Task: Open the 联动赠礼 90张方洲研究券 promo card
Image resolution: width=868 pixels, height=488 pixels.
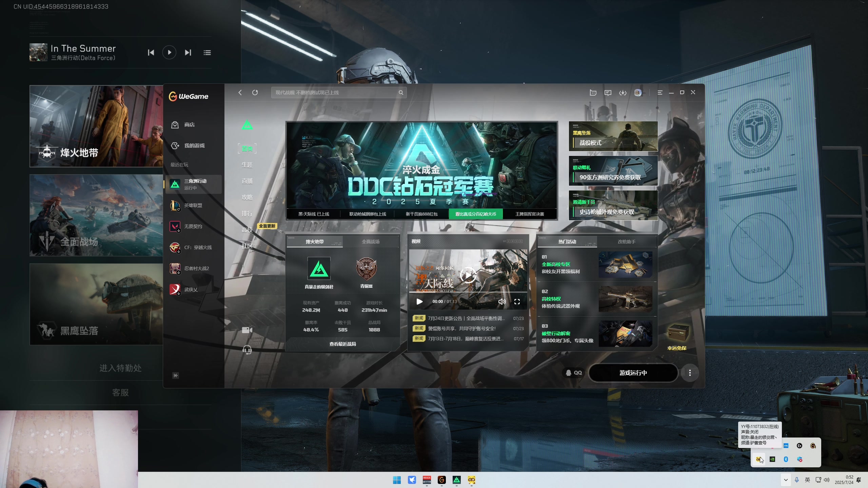Action: point(613,171)
